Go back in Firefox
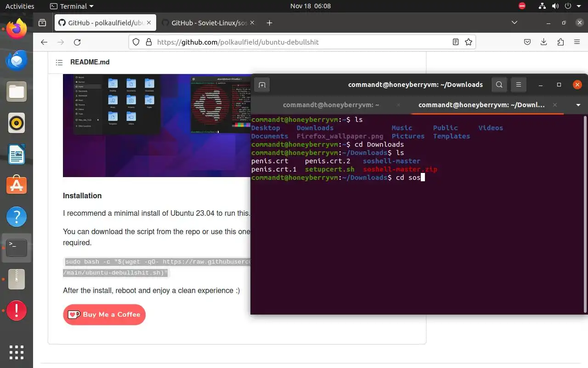Image resolution: width=588 pixels, height=368 pixels. click(44, 42)
